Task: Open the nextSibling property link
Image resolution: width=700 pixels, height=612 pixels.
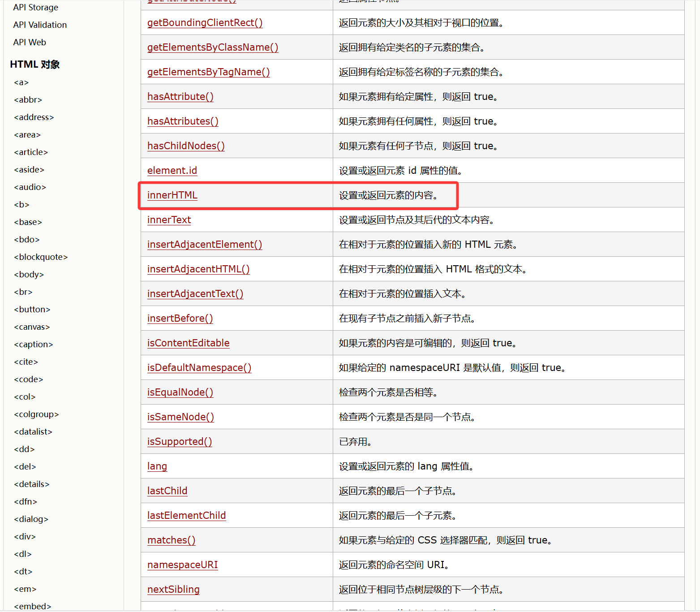Action: coord(173,589)
